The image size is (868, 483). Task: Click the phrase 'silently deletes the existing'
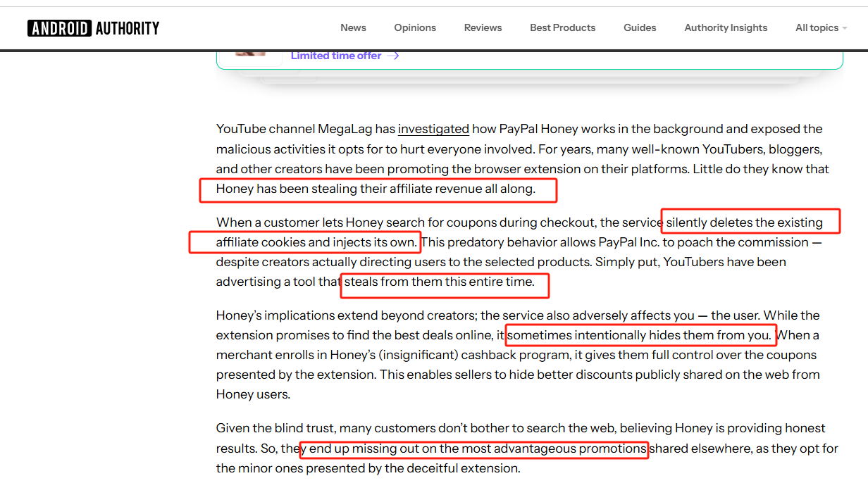coord(745,222)
